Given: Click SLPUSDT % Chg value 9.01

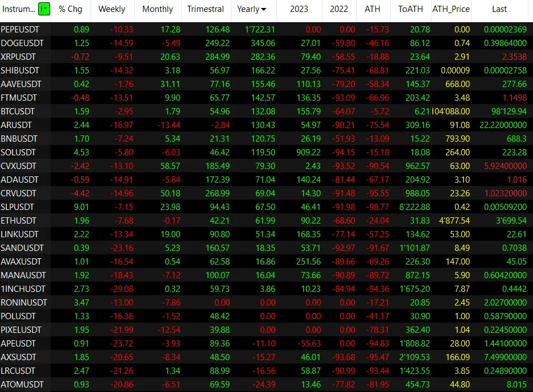Looking at the screenshot, I should 81,207.
